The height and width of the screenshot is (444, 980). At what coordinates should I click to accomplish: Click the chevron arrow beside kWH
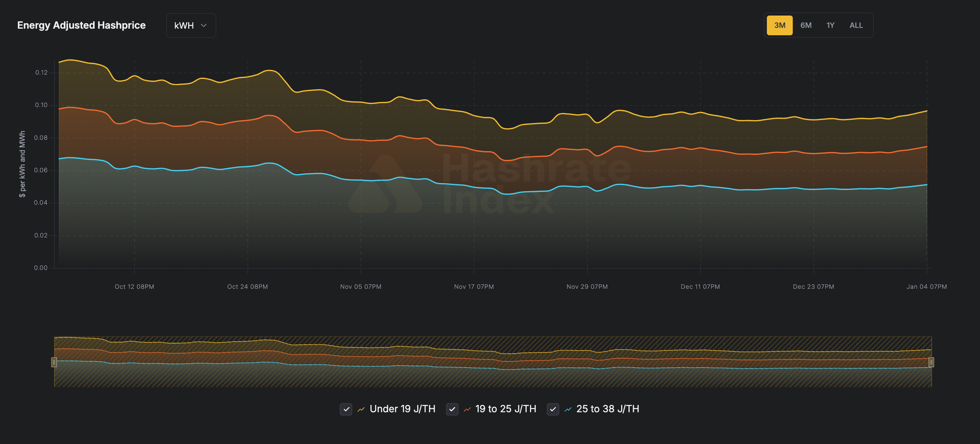point(204,25)
